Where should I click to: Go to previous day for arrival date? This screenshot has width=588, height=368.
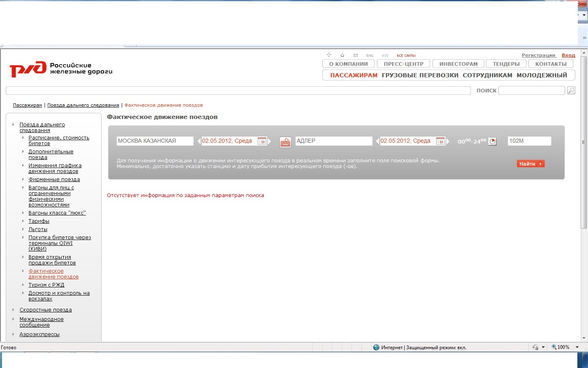377,141
